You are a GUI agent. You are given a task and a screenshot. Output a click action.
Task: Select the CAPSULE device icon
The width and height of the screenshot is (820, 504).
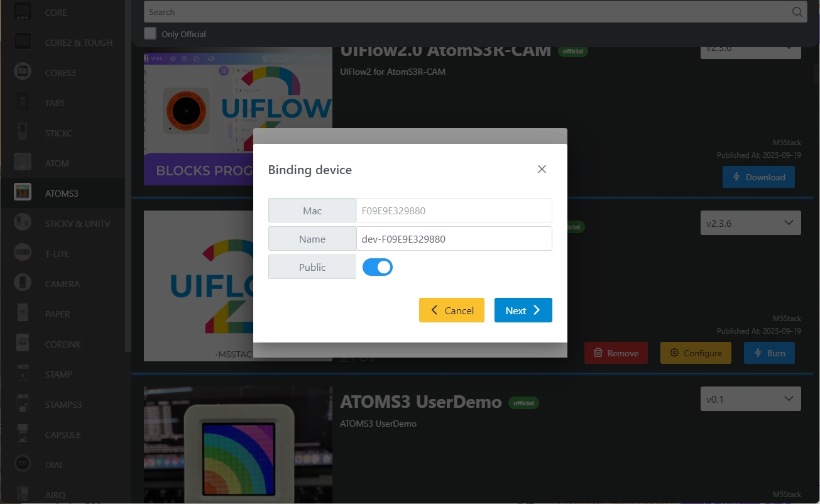pyautogui.click(x=23, y=434)
